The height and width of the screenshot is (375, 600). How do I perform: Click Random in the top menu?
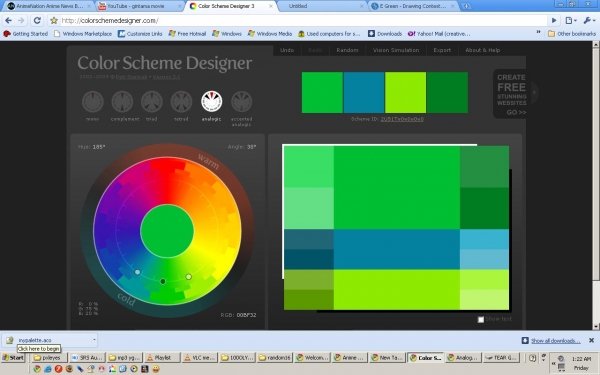[347, 50]
